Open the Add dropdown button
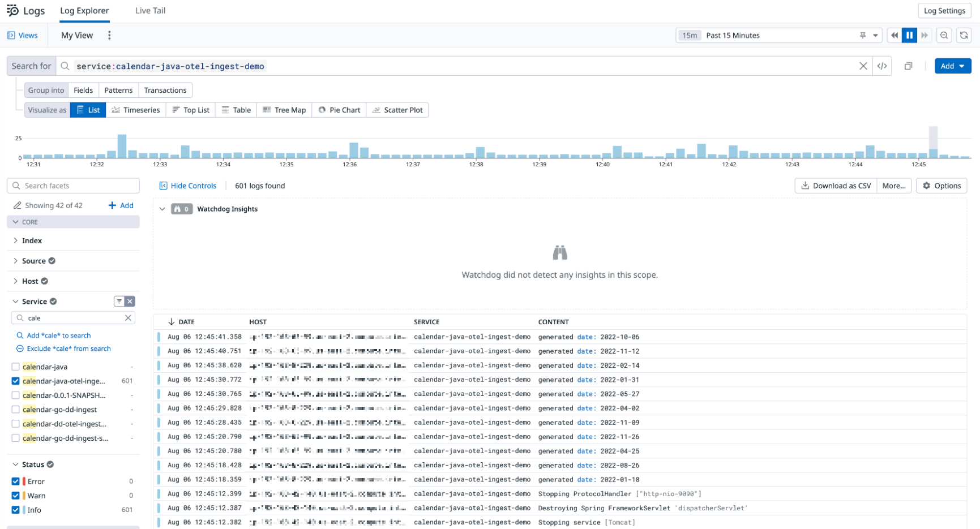The width and height of the screenshot is (980, 529). [x=952, y=66]
